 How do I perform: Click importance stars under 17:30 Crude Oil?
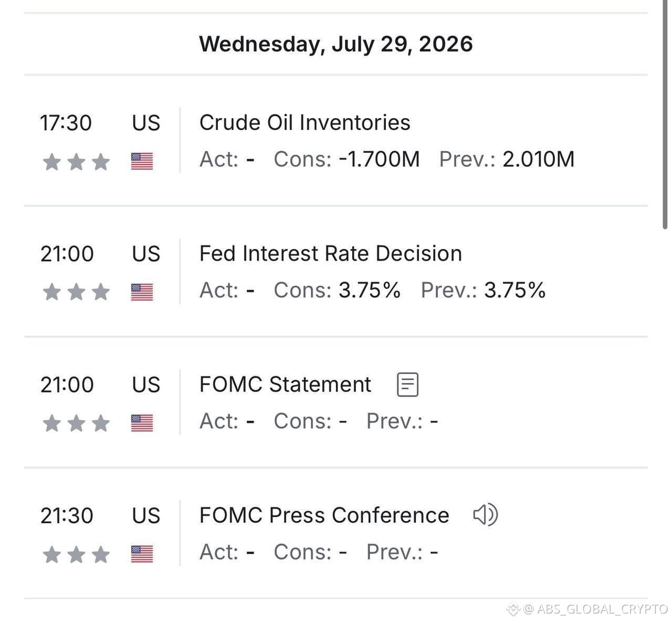(76, 161)
